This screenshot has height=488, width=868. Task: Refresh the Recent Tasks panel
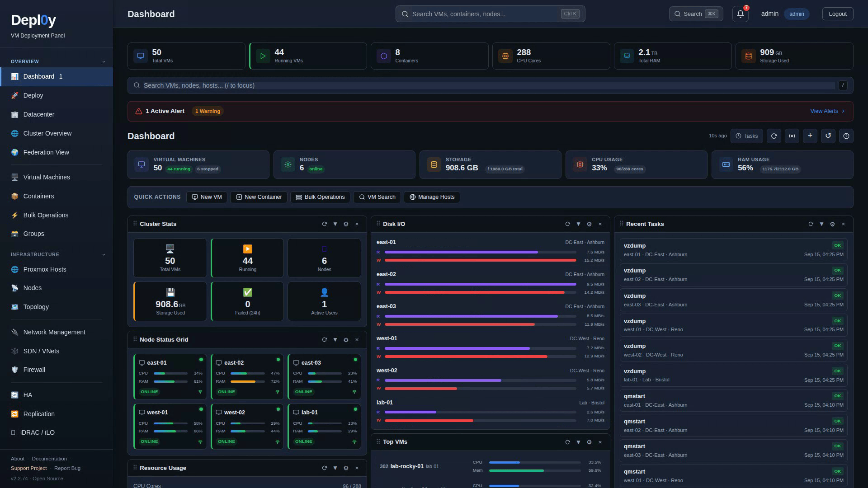811,224
